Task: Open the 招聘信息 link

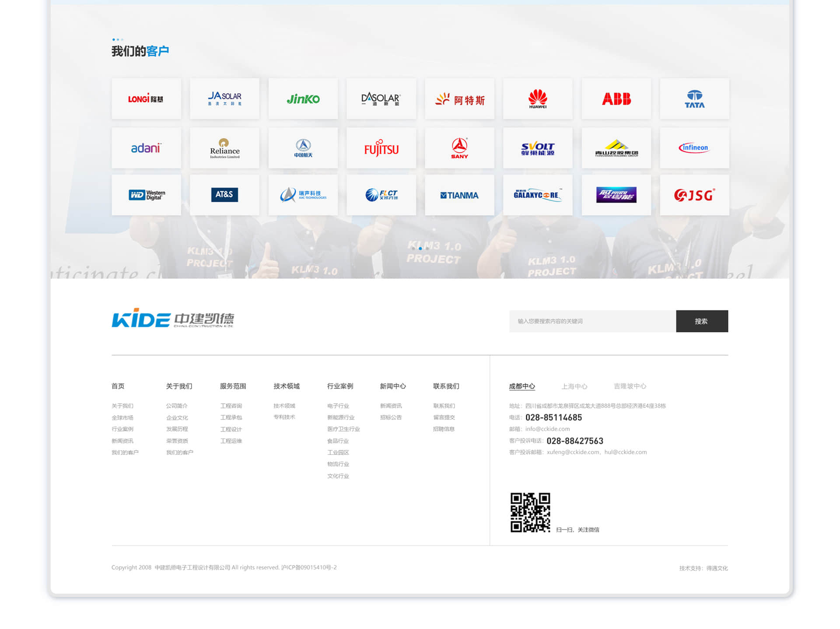Action: [x=444, y=429]
